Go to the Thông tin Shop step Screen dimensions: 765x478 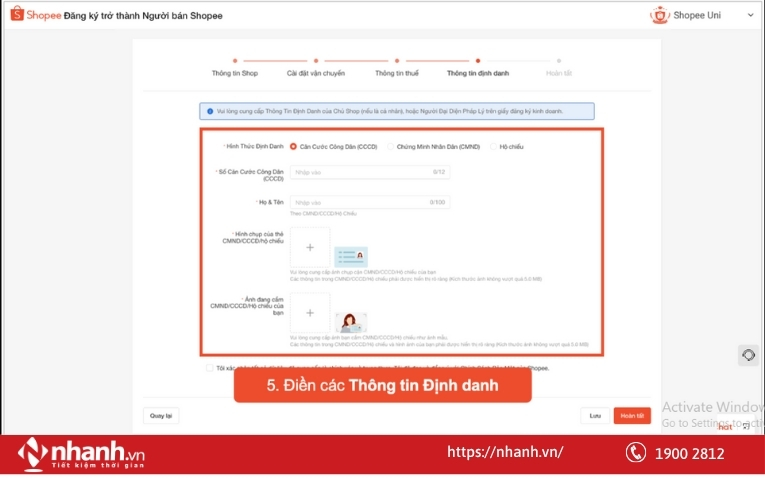pyautogui.click(x=235, y=61)
